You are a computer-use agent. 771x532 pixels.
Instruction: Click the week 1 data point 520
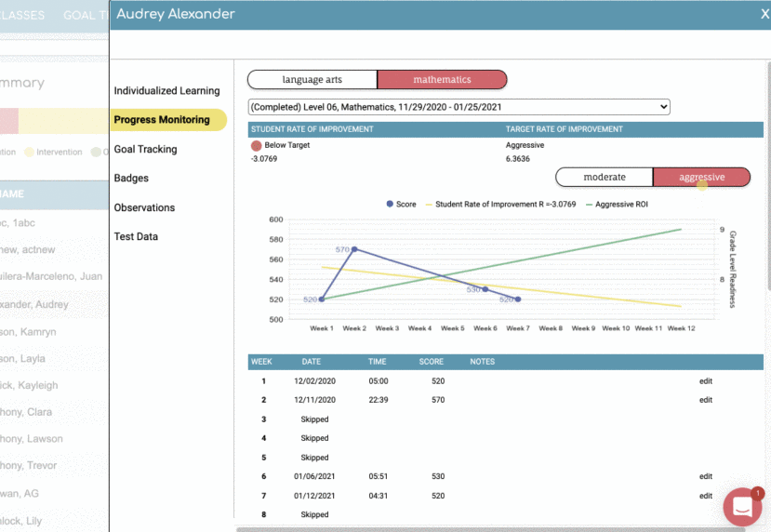322,299
